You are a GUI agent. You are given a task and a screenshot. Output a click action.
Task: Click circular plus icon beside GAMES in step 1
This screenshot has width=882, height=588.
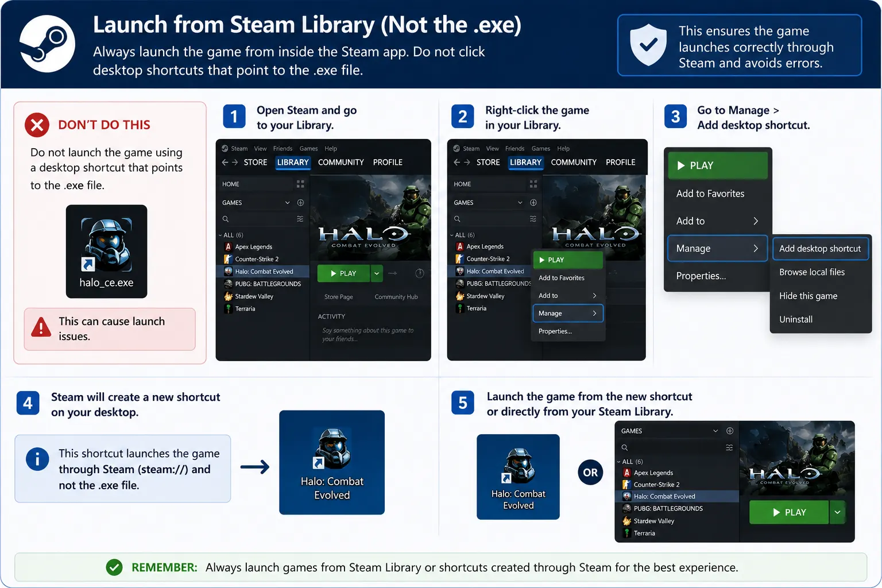[300, 203]
